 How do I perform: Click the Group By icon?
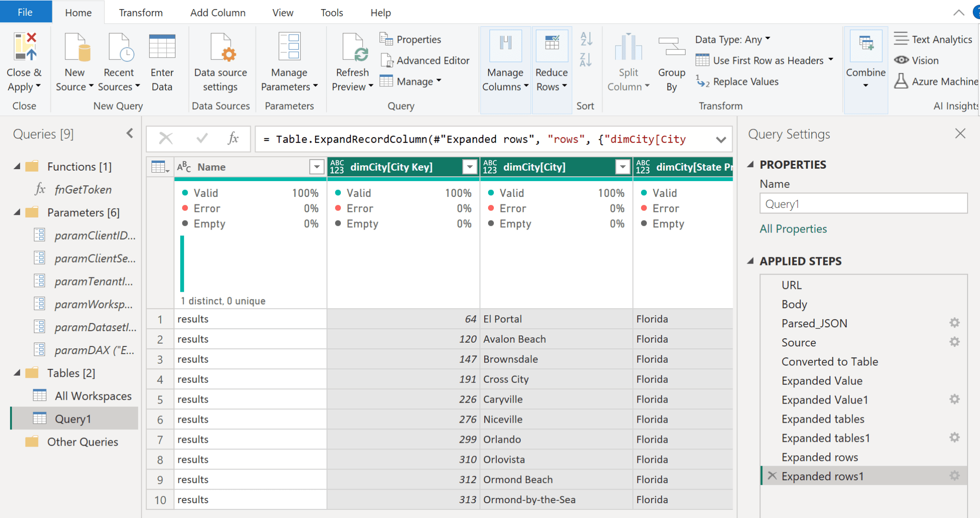point(671,46)
